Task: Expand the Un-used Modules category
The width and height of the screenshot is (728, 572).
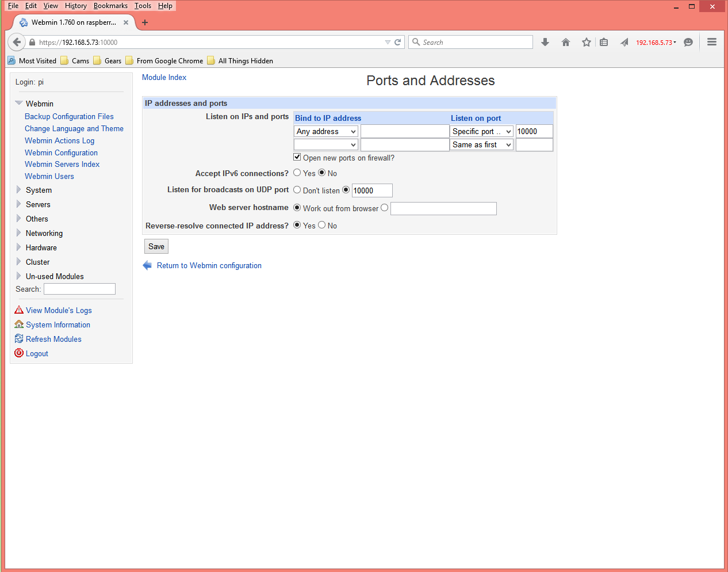Action: pyautogui.click(x=18, y=276)
